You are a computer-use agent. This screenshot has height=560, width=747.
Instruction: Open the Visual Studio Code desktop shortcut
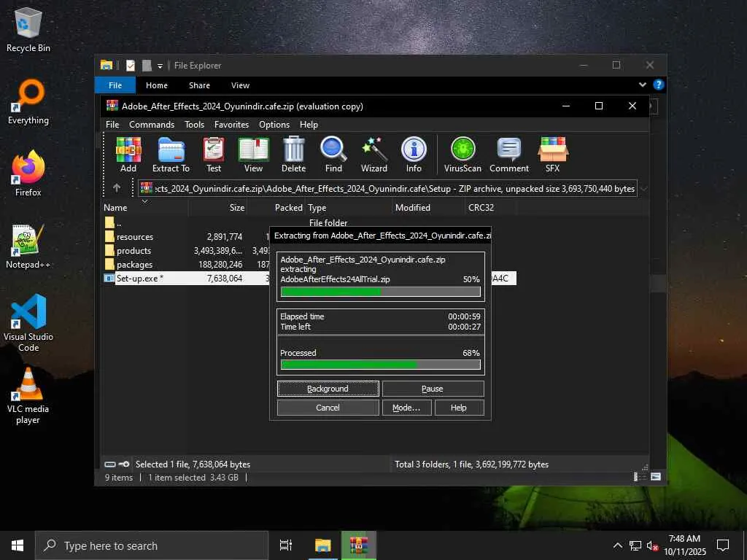click(28, 323)
